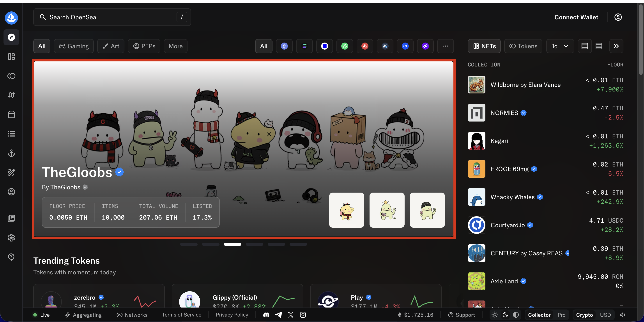
Task: Select the Tokens tab
Action: coord(523,46)
